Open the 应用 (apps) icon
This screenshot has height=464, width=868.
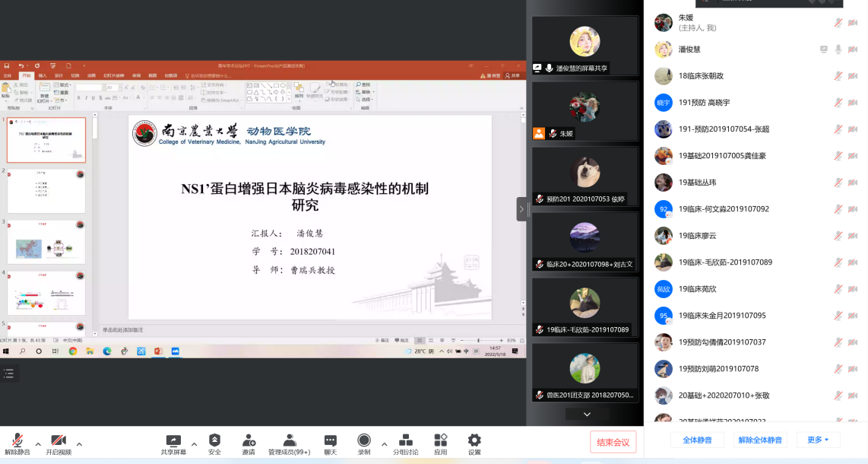(441, 443)
